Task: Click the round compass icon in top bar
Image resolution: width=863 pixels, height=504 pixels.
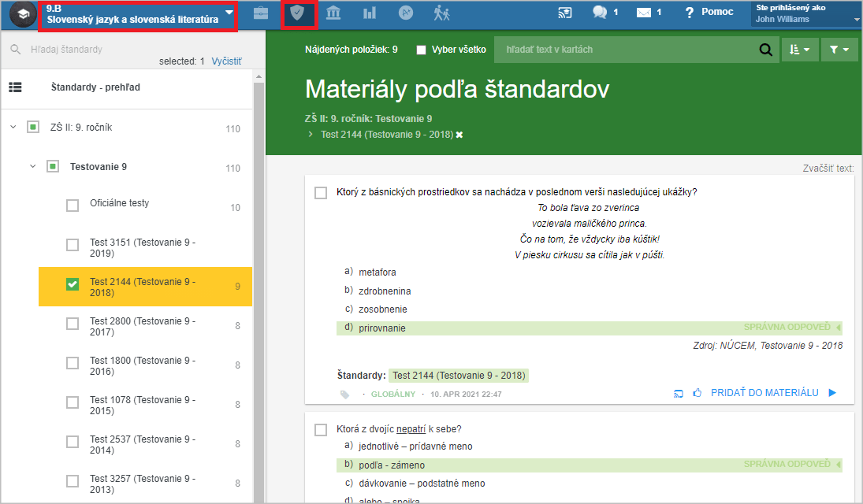Action: [x=406, y=13]
